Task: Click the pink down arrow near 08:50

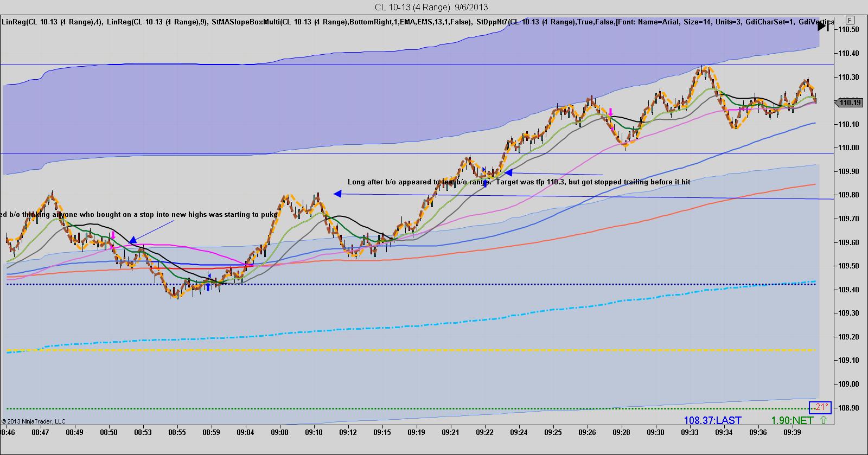Action: click(113, 236)
